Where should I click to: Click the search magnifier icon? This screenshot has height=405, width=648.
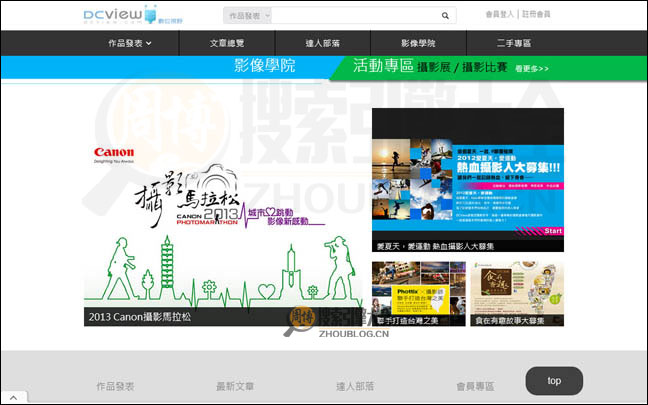coord(445,16)
